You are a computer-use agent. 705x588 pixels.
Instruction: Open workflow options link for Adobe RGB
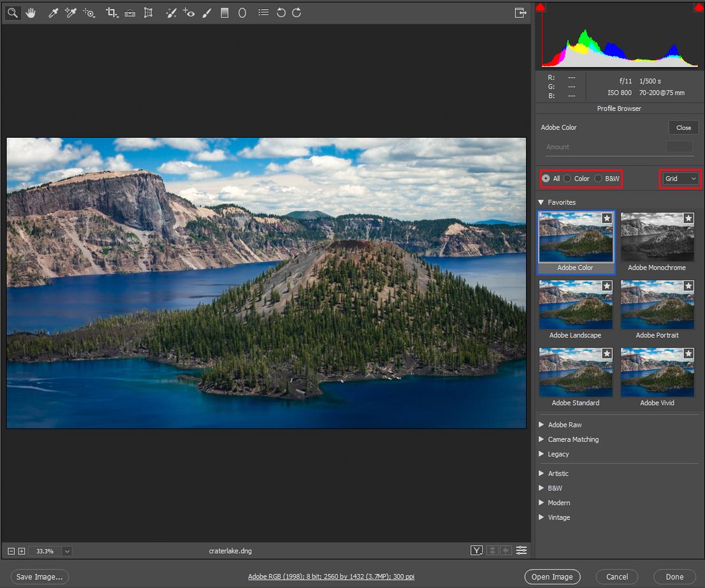click(x=331, y=577)
